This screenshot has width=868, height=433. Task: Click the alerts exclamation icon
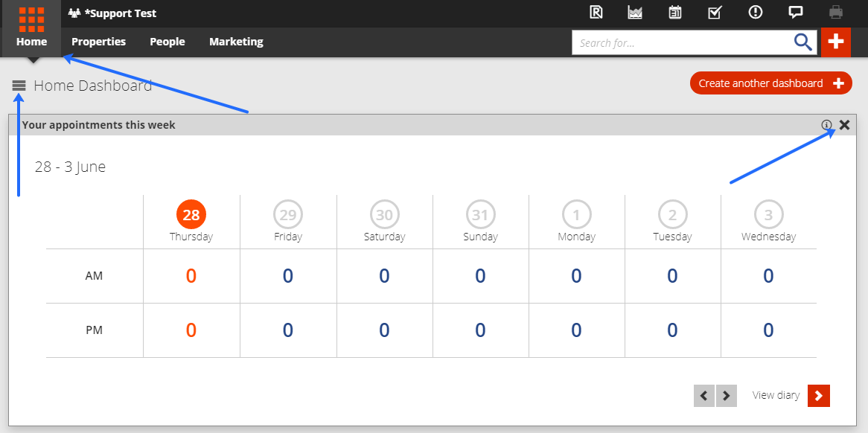point(755,12)
